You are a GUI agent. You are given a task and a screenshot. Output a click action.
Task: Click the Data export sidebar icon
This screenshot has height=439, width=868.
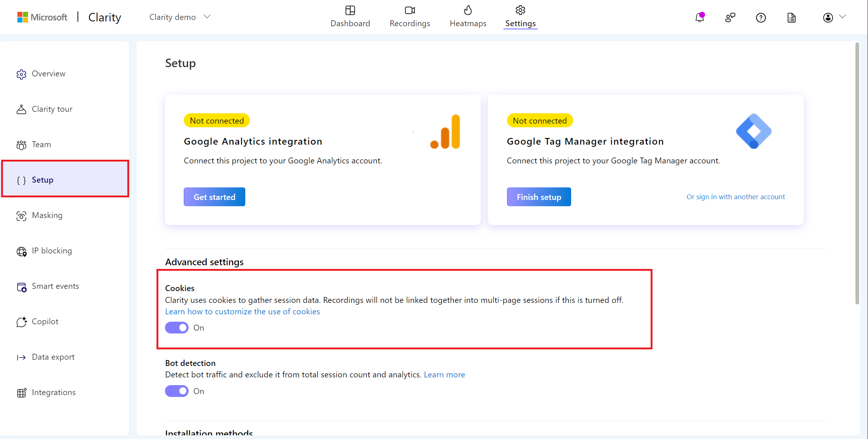click(x=21, y=357)
